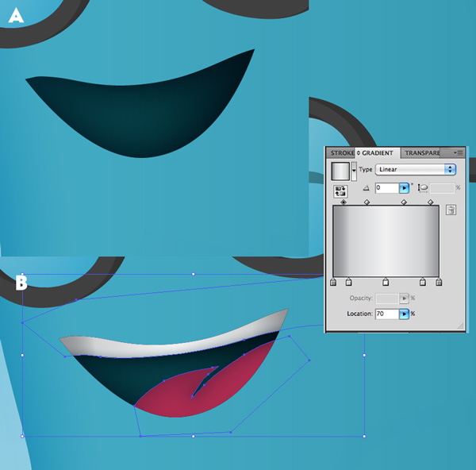
Task: Expand the gradient swatch preset arrow
Action: click(x=354, y=170)
